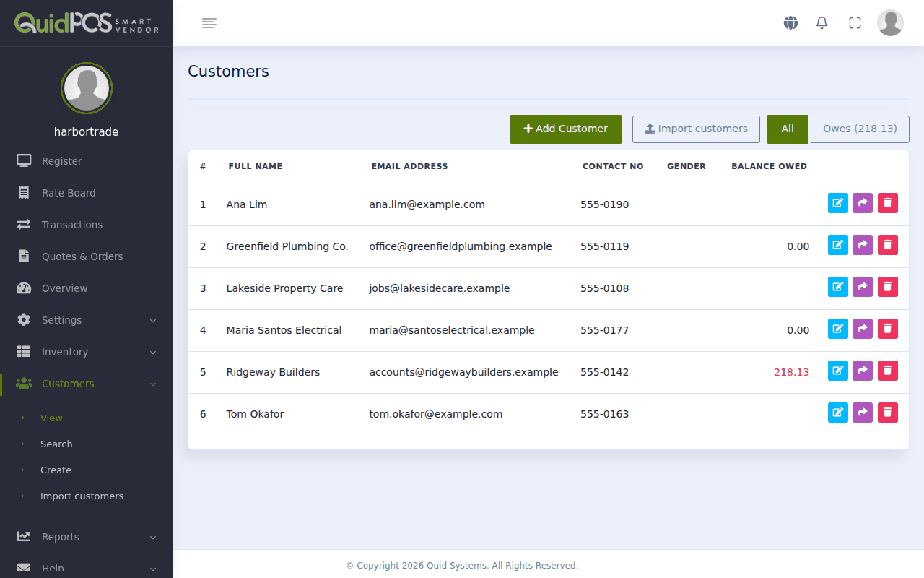Select Create under Customers

[56, 470]
